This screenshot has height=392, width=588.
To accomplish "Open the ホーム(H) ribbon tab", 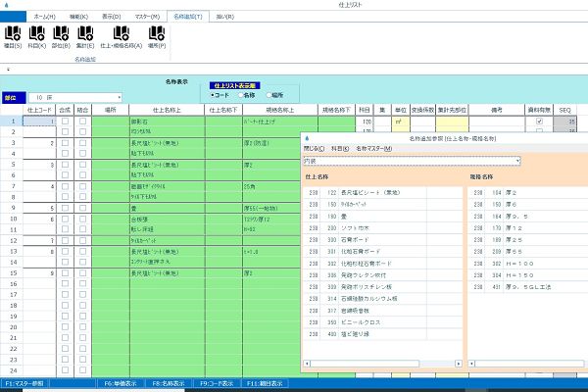I will pos(45,17).
